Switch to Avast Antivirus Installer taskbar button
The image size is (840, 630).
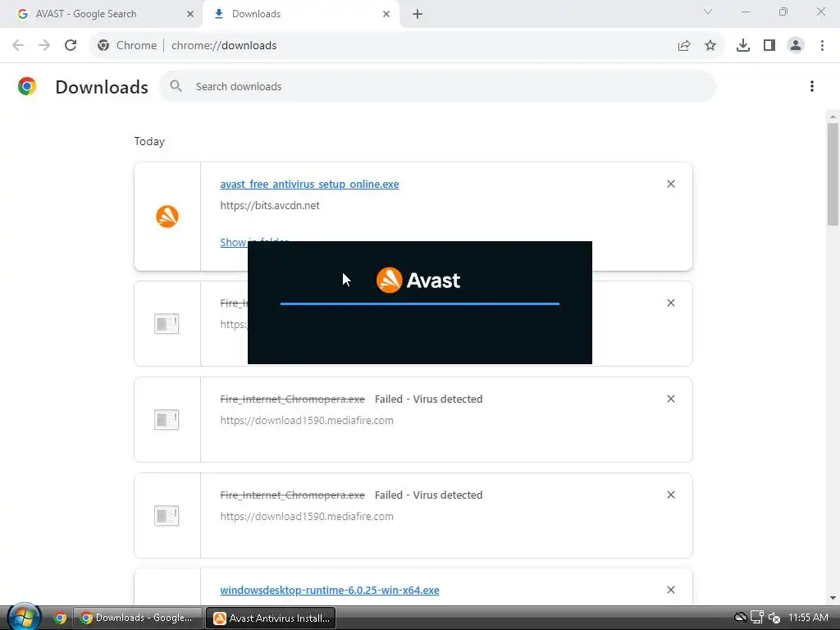tap(271, 618)
